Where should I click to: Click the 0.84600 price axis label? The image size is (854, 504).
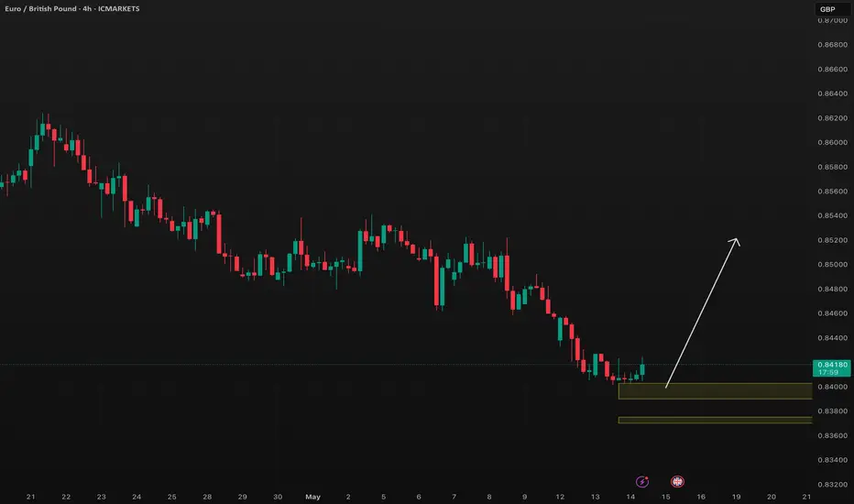(832, 313)
